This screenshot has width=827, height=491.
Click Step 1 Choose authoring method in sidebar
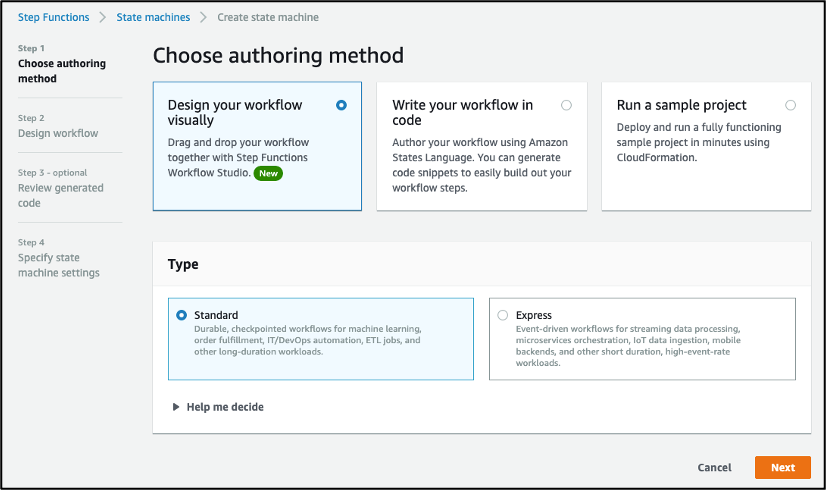tap(62, 71)
